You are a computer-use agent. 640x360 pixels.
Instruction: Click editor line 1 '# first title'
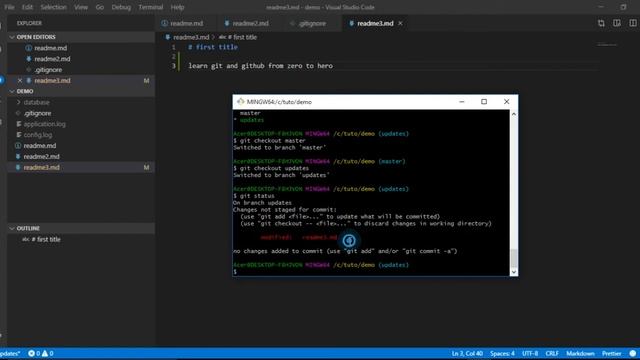[213, 47]
